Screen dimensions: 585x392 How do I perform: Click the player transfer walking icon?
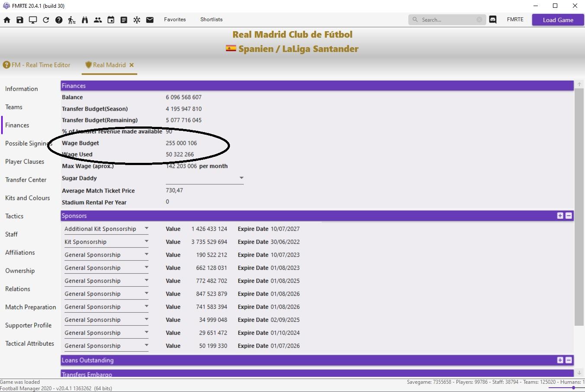[72, 20]
